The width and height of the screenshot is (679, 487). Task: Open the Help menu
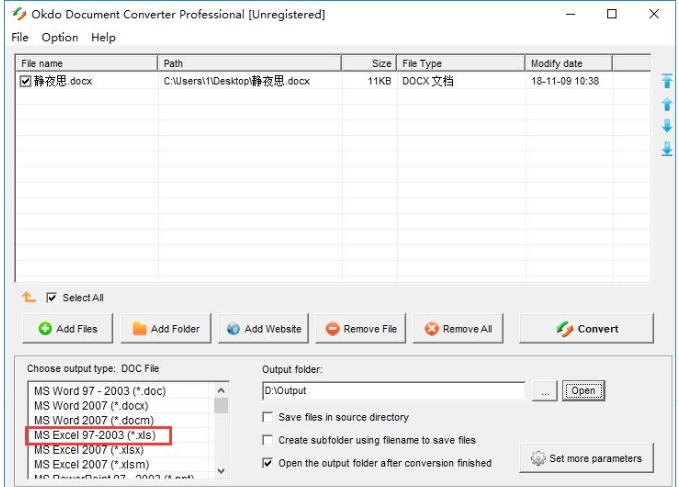pyautogui.click(x=103, y=37)
